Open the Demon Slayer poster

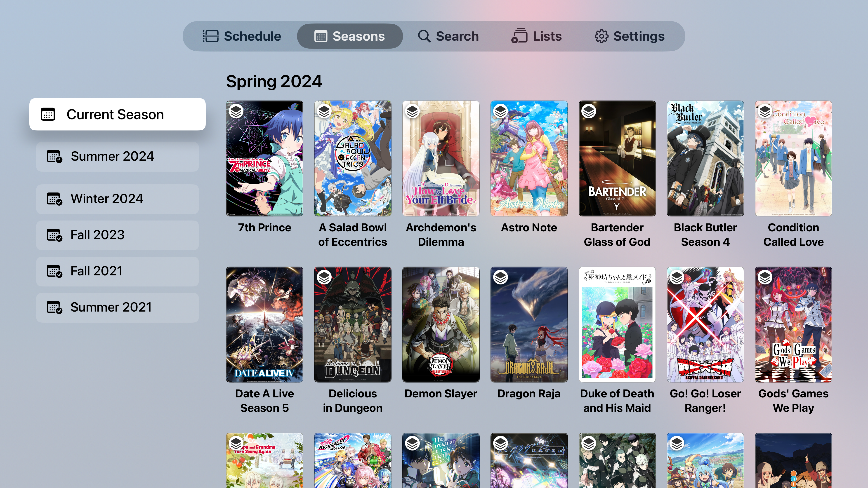coord(441,324)
